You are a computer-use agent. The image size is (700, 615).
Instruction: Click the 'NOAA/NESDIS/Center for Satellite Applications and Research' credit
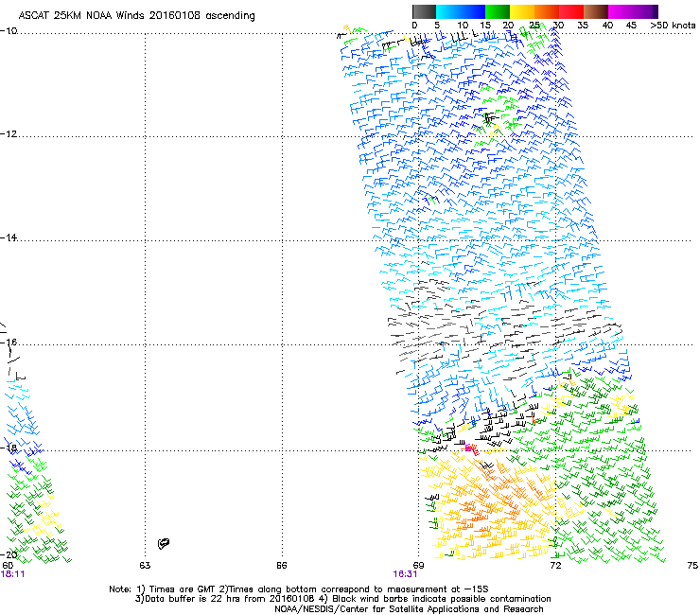tap(409, 608)
